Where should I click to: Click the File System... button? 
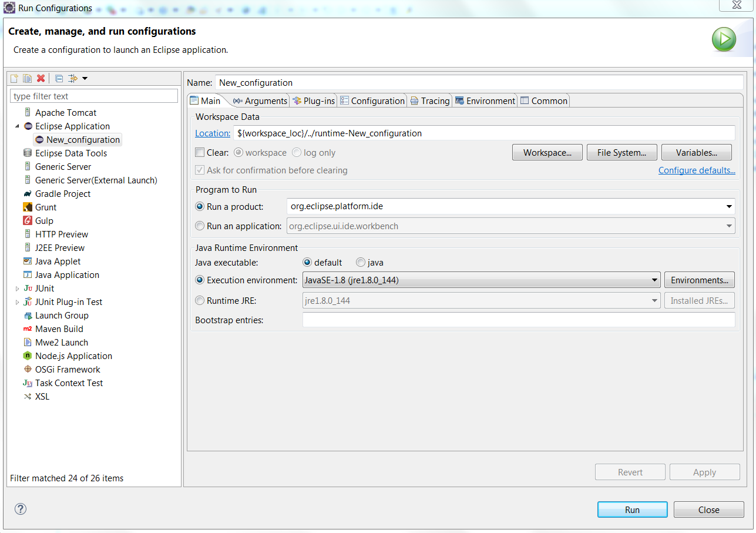622,152
